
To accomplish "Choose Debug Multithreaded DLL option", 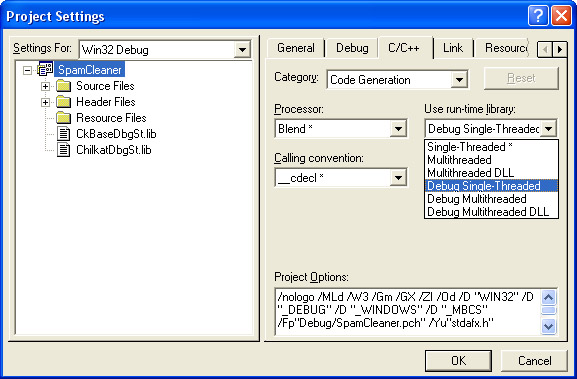I will pyautogui.click(x=491, y=212).
